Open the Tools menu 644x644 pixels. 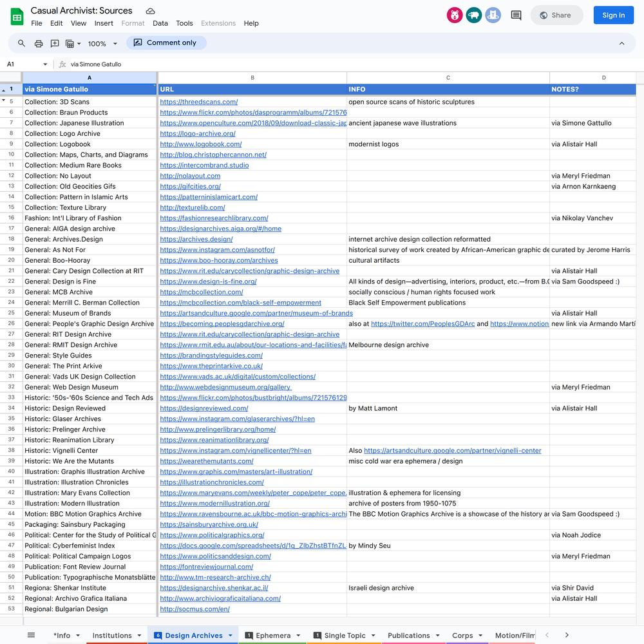point(184,23)
